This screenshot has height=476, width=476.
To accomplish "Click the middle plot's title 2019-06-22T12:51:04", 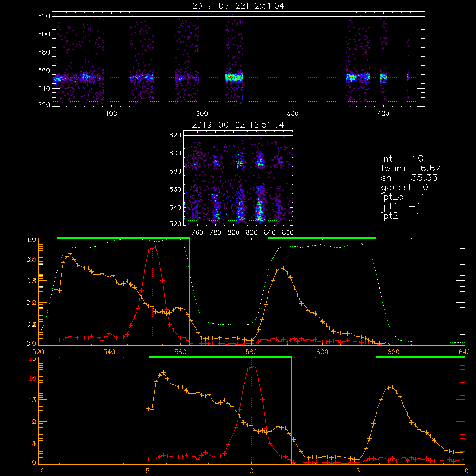I will tap(238, 125).
